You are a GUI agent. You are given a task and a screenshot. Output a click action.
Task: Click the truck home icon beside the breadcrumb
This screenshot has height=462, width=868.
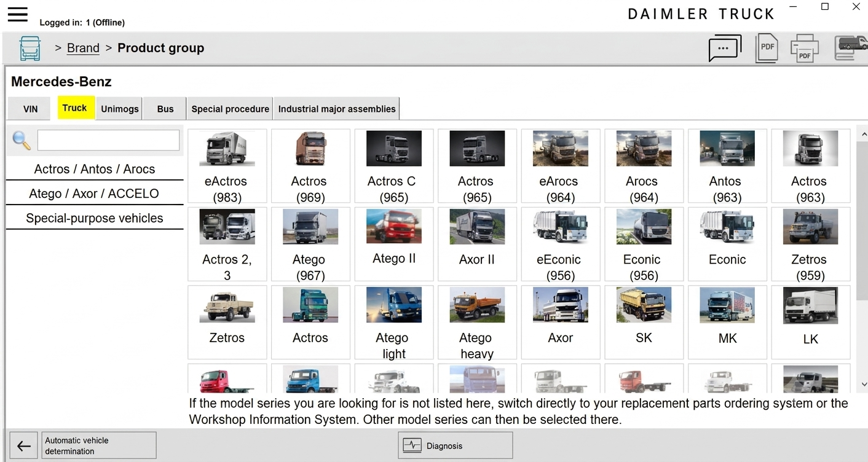(30, 48)
